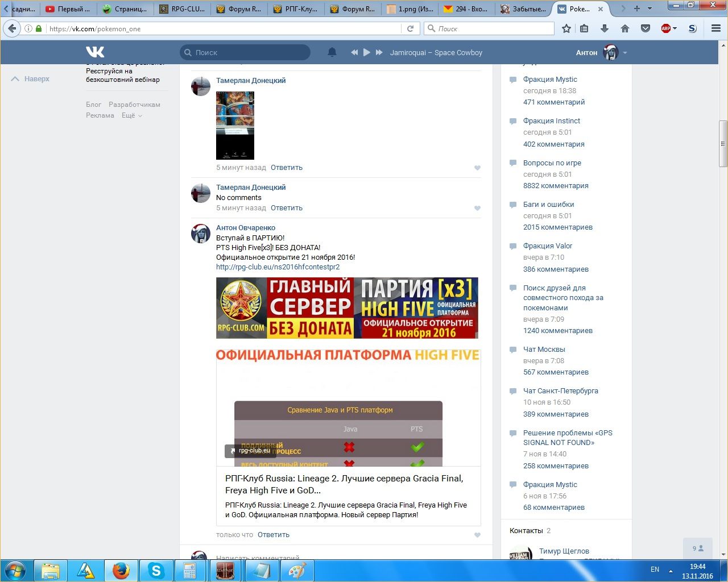This screenshot has width=728, height=582.
Task: Switch EN input language in tray
Action: coord(655,569)
